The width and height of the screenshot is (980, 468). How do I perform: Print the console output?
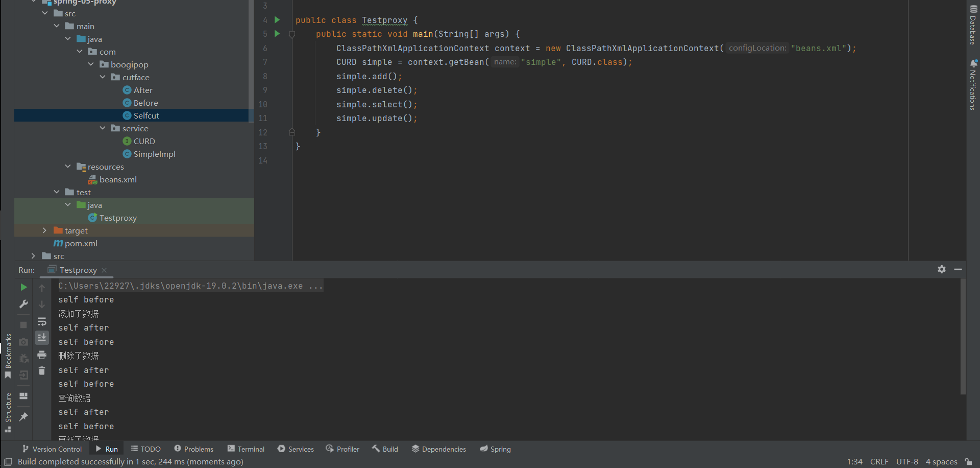[x=42, y=355]
